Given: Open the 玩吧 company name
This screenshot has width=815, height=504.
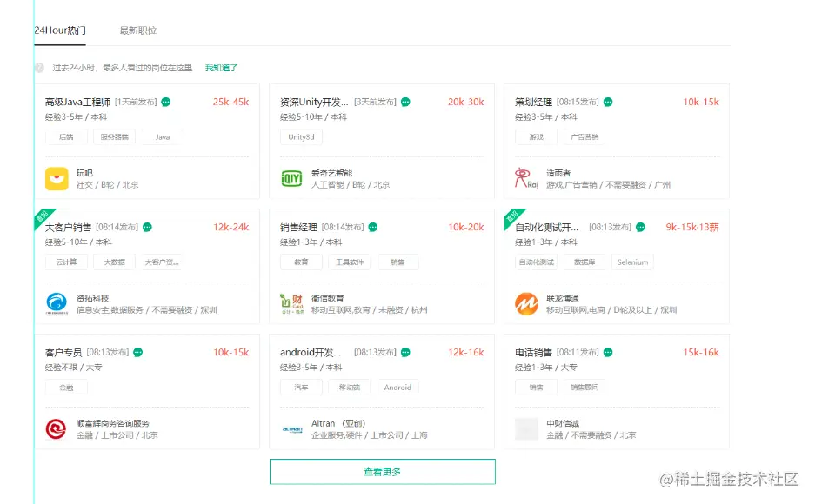Looking at the screenshot, I should point(84,173).
